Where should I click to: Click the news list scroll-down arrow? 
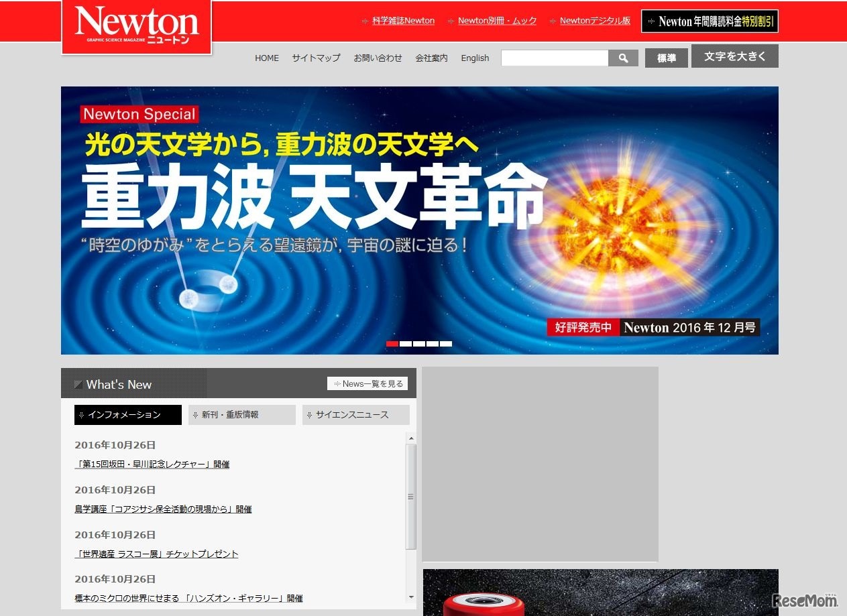click(411, 597)
